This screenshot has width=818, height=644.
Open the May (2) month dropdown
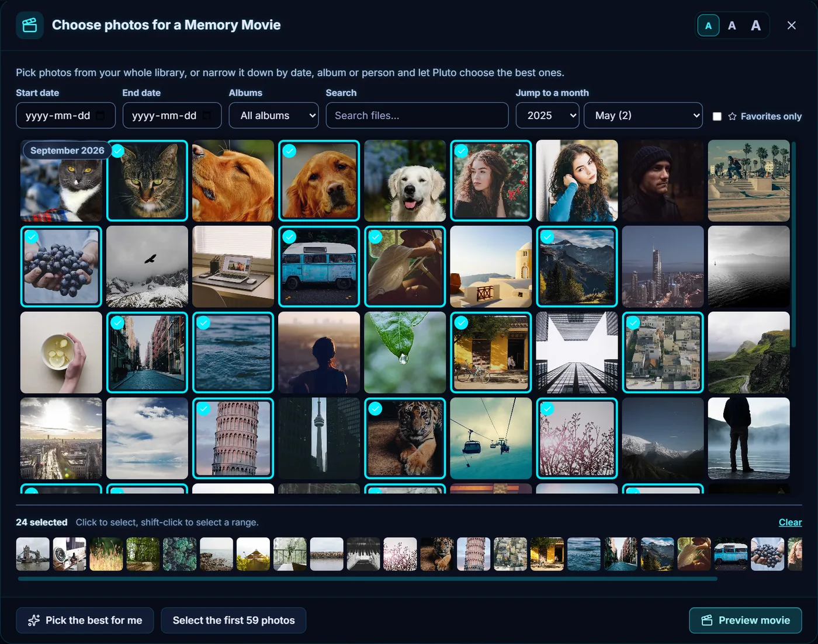(643, 116)
